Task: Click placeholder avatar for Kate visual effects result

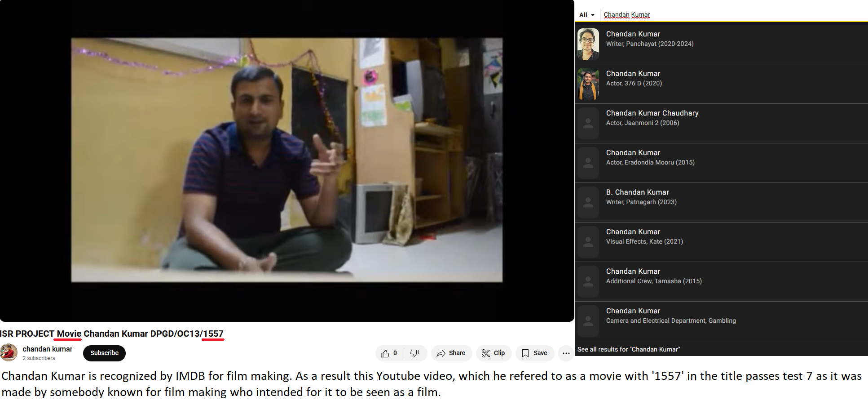Action: 588,242
